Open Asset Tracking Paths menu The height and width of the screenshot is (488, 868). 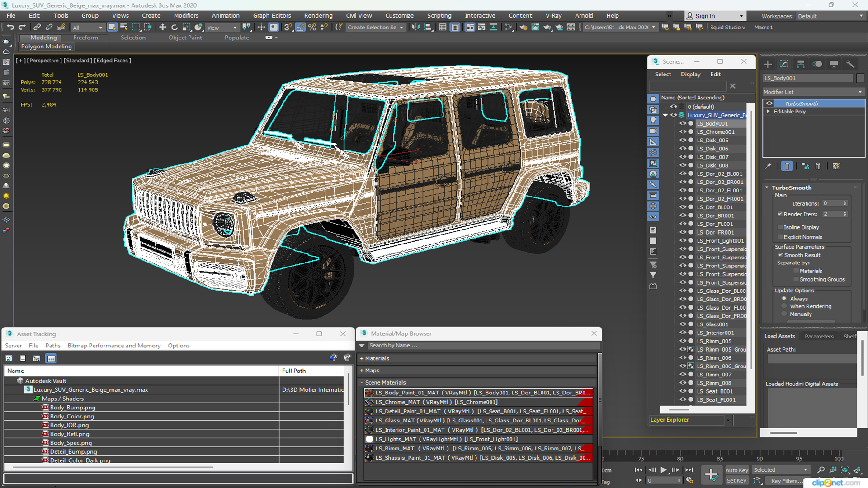(53, 346)
